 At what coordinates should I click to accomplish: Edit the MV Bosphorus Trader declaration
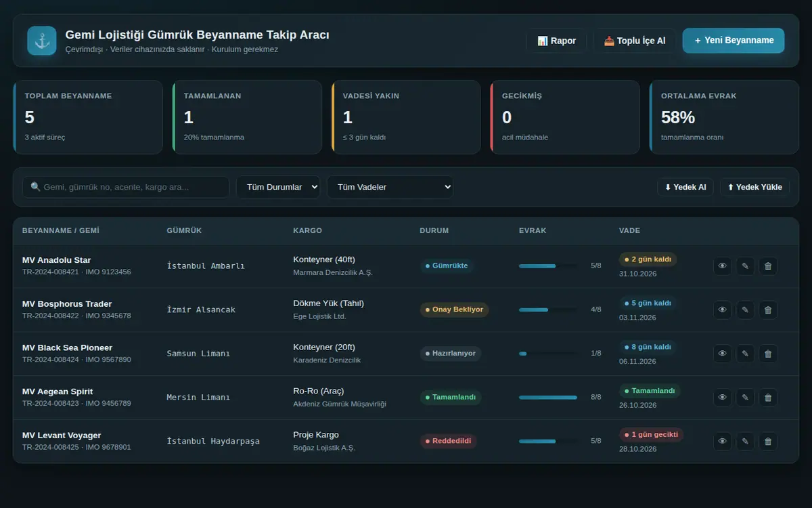(x=745, y=310)
